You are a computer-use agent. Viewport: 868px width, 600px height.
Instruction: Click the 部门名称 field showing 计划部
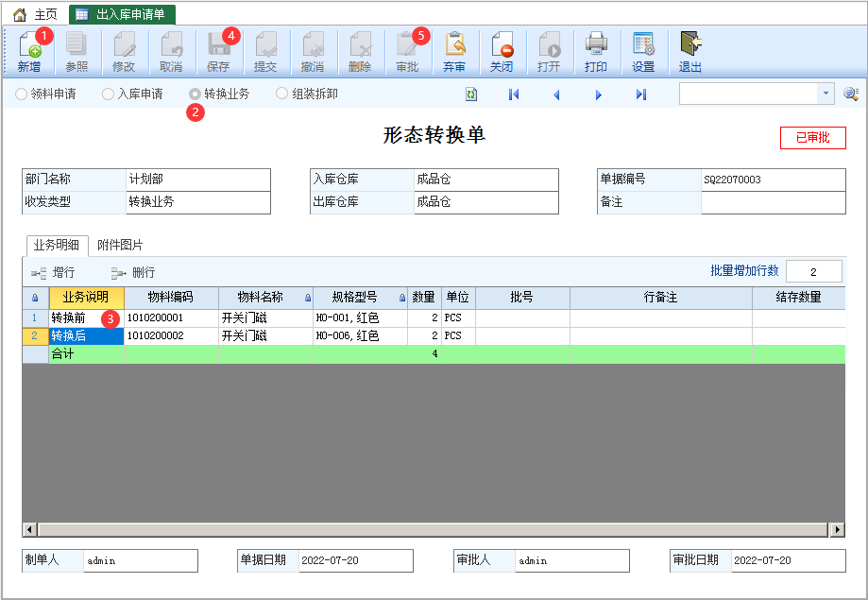(x=198, y=180)
